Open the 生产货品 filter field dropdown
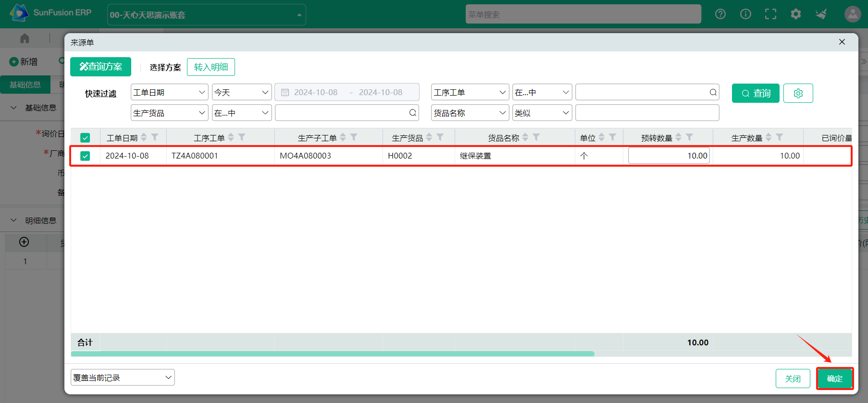868x403 pixels. [x=169, y=113]
